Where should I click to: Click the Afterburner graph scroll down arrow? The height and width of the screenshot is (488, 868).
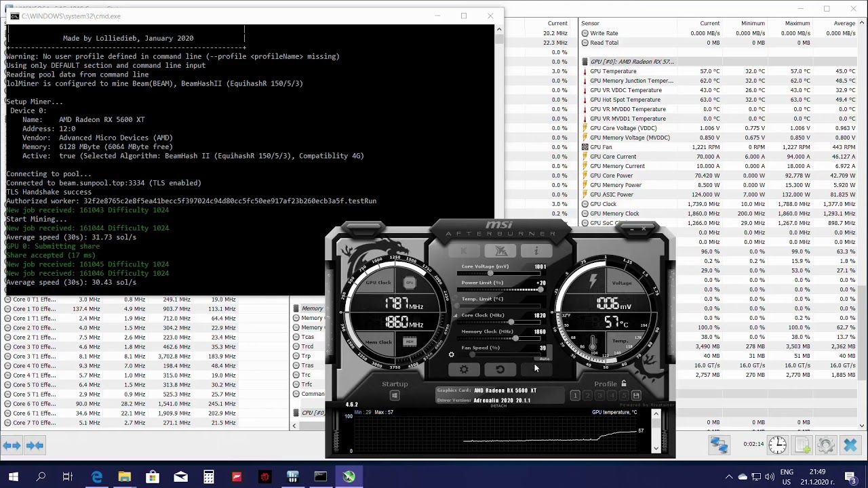[x=656, y=448]
